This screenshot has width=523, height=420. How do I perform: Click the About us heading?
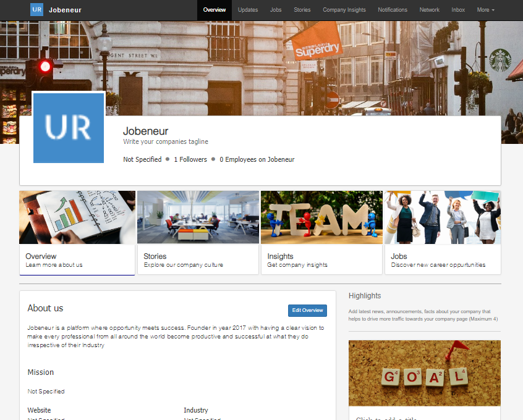point(45,308)
